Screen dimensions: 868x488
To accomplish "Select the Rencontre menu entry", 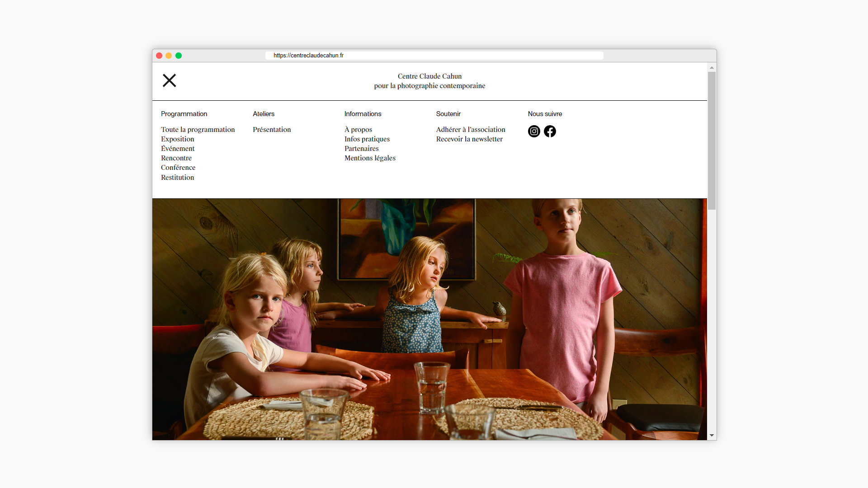I will click(176, 158).
